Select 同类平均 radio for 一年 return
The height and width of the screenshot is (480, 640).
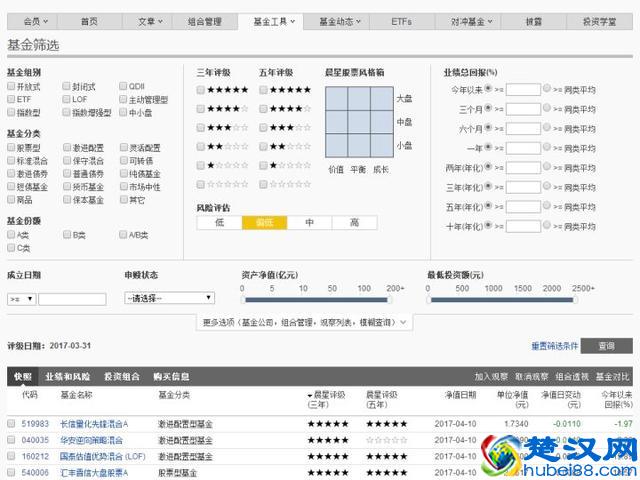click(x=547, y=147)
